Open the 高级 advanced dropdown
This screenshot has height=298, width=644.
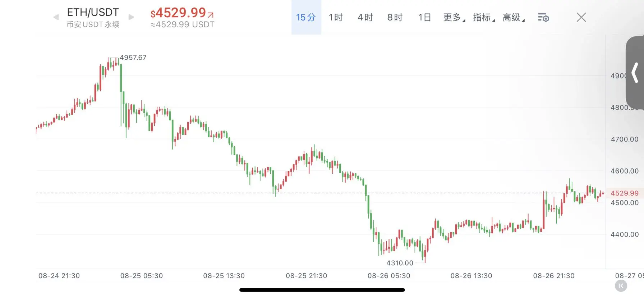[x=514, y=17]
